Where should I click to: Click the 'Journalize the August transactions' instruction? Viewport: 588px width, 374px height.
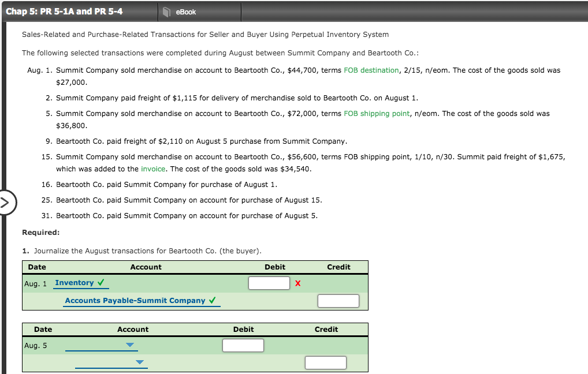[x=148, y=250]
